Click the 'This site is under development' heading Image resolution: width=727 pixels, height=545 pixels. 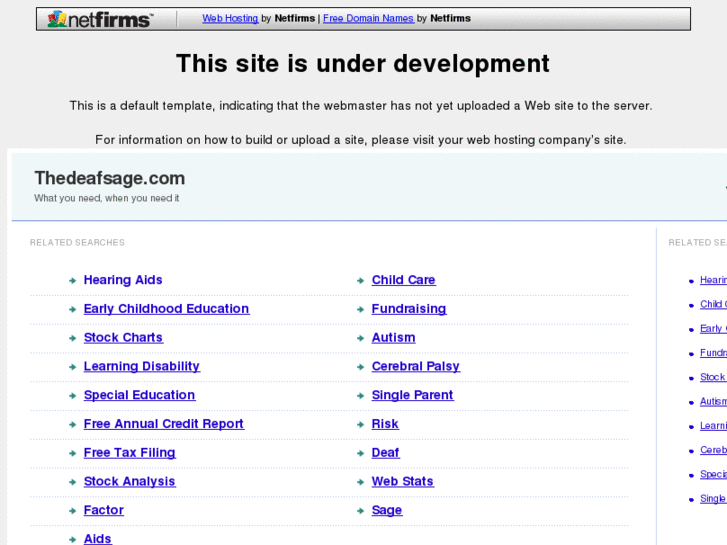click(363, 64)
